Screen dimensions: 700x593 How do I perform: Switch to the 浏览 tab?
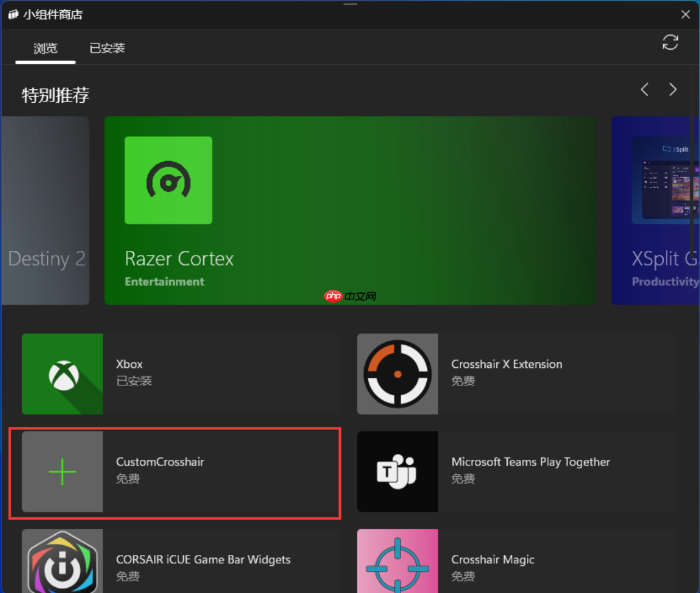[45, 49]
